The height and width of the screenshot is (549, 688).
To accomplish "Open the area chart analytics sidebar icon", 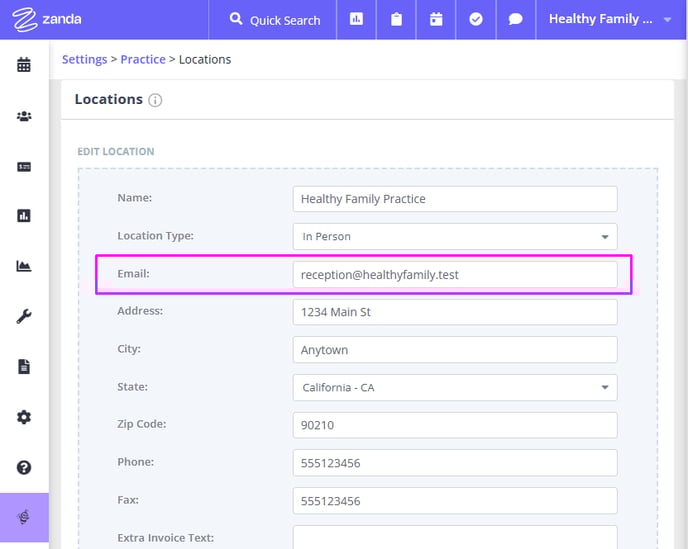I will (x=24, y=266).
